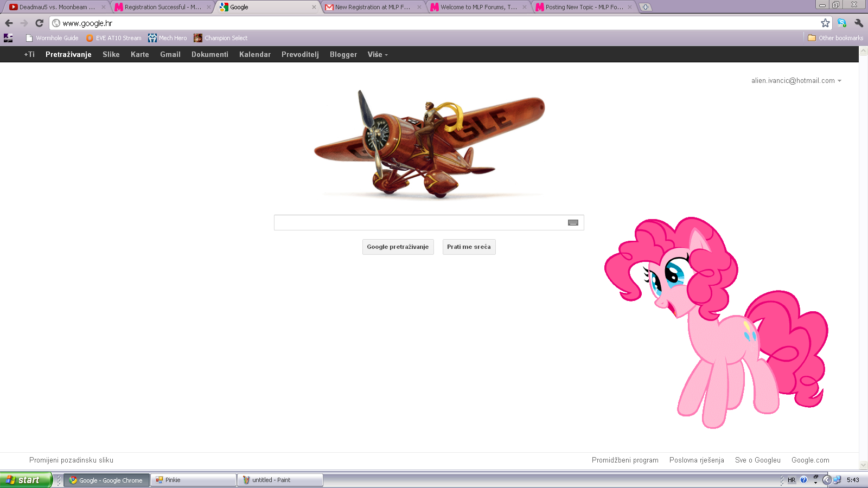Reload the page using the refresh icon
The height and width of the screenshot is (488, 868).
click(x=39, y=23)
